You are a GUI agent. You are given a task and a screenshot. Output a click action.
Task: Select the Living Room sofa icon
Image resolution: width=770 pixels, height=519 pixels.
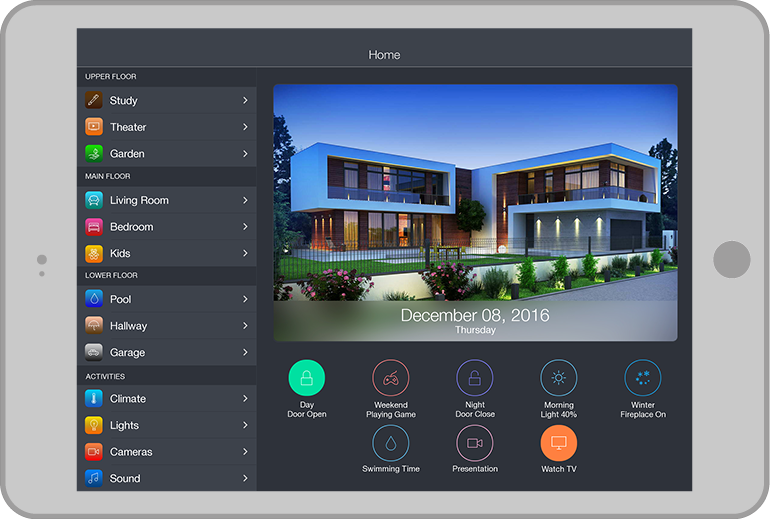click(93, 200)
